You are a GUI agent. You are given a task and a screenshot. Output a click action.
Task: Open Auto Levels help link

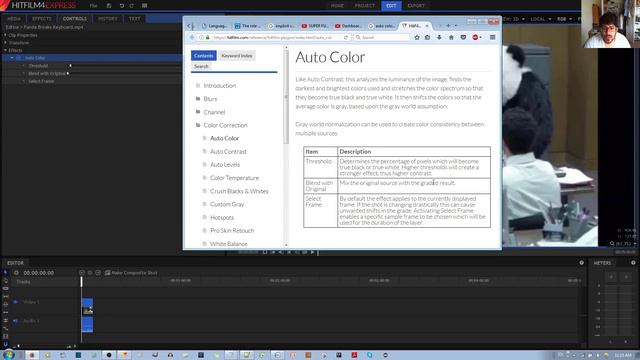[x=225, y=164]
